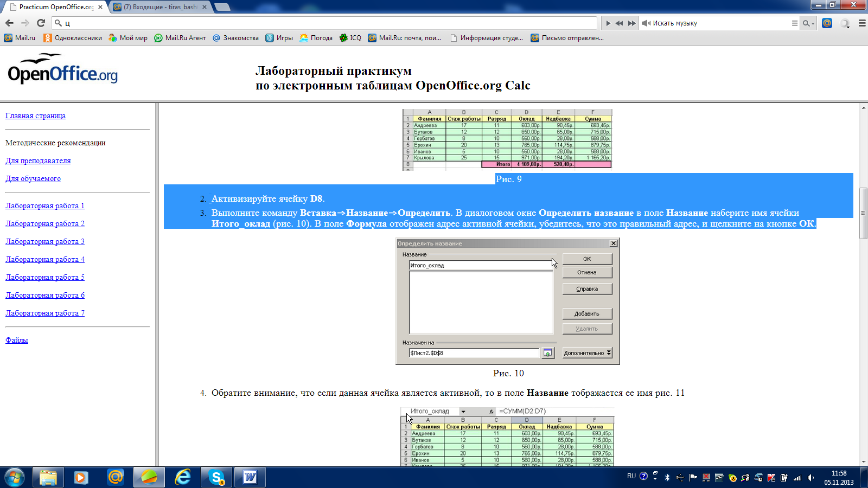Open the media player taskbar icon
Screen dimensions: 868x488
(81, 477)
